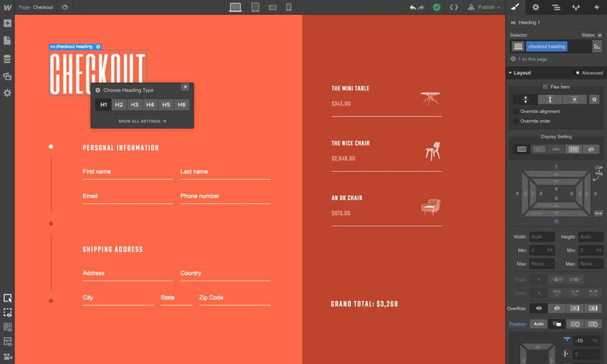
Task: Open the Assets panel
Action: click(x=7, y=76)
